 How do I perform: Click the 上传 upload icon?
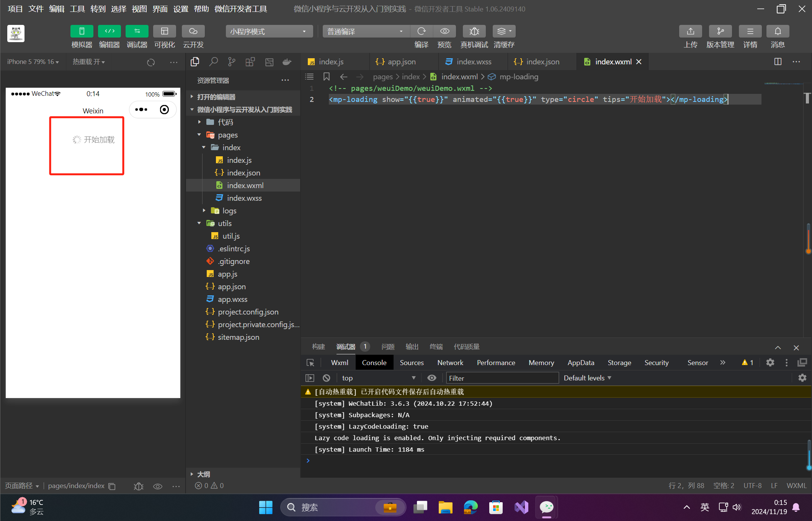[x=690, y=31]
